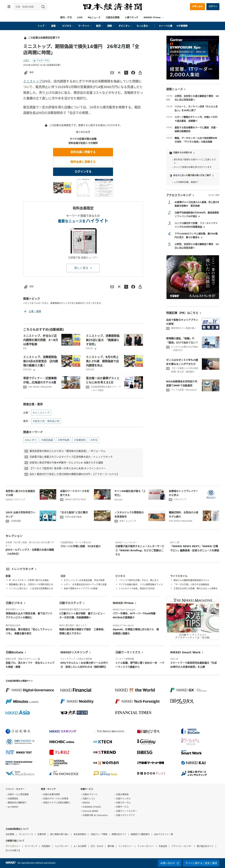Click the blue ログインする button
The height and width of the screenshot is (868, 225).
click(83, 172)
